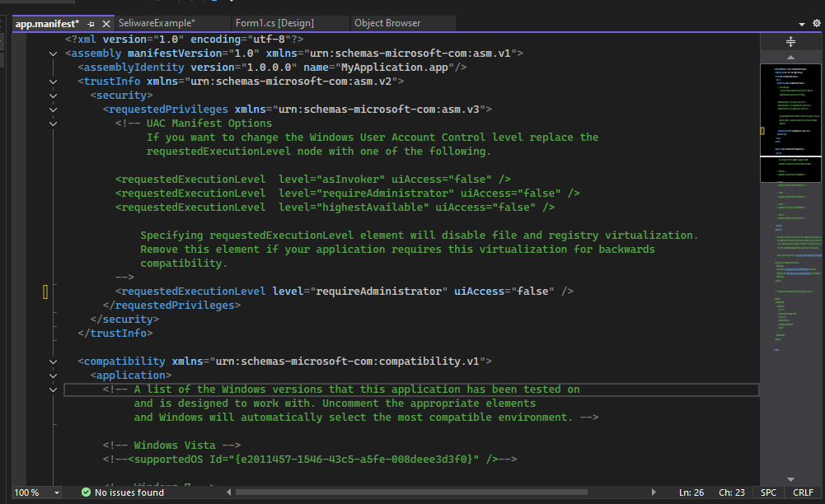Collapse the compatibility element node
Screen dimensions: 825x504
(53, 362)
